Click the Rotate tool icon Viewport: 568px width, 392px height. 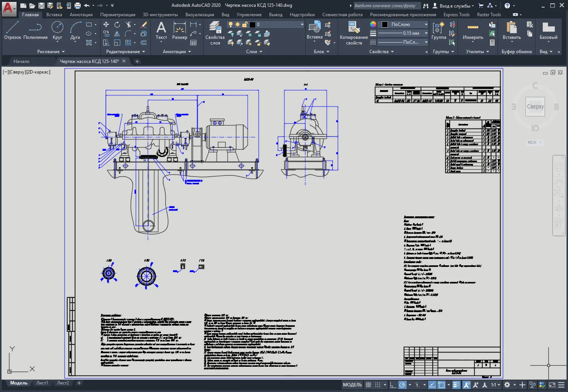(x=117, y=24)
